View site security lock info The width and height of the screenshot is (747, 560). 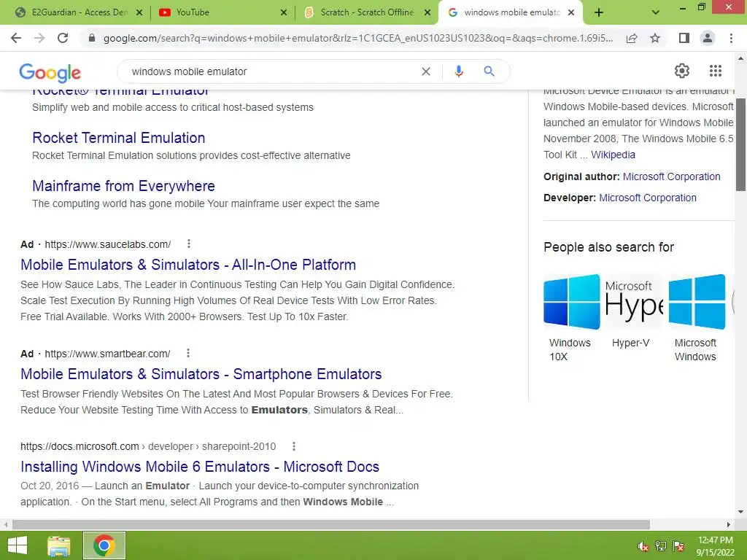pos(92,38)
